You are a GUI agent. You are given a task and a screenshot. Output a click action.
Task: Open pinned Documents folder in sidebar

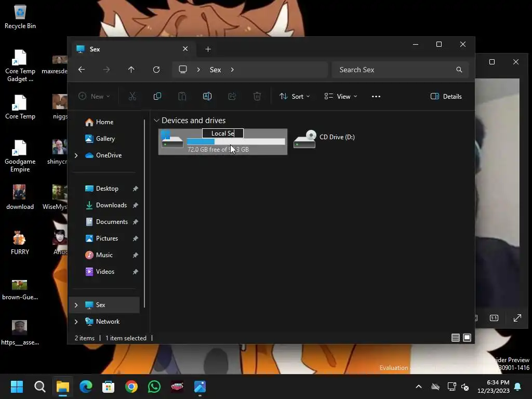112,222
